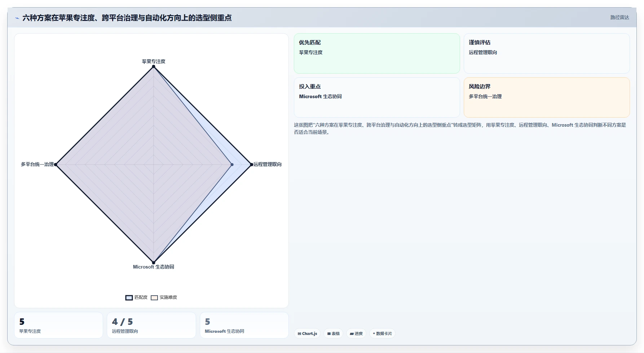Toggle the 实施难度 legend color box
This screenshot has width=644, height=353.
154,298
